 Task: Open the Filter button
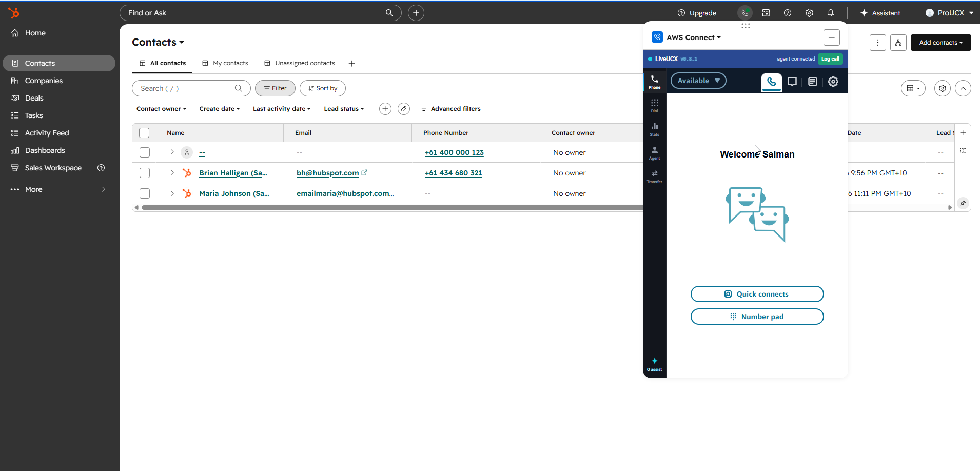[275, 88]
